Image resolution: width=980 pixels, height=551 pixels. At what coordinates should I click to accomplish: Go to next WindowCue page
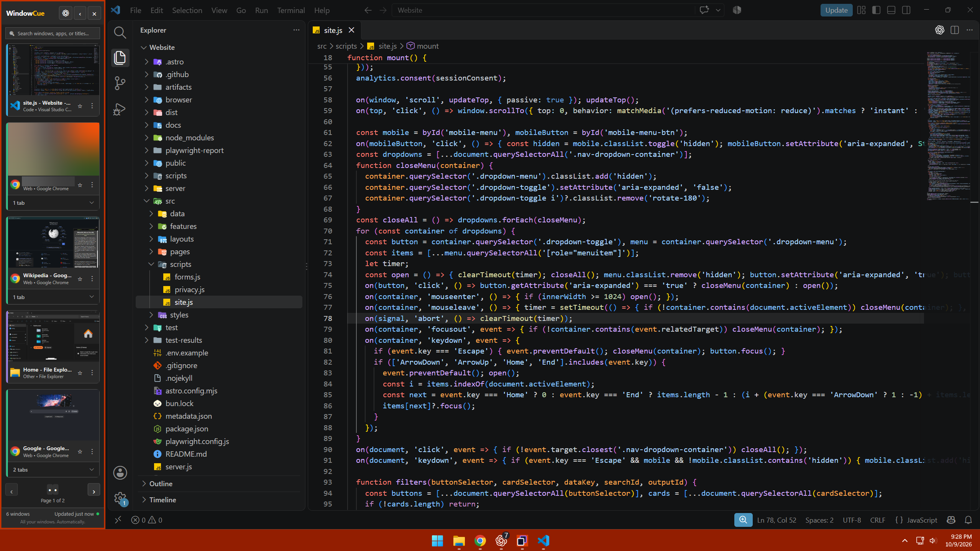click(94, 490)
